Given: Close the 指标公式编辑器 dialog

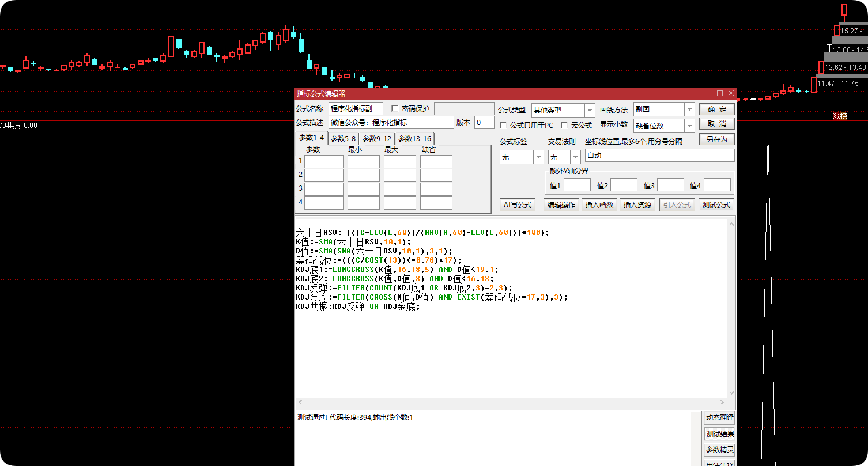Looking at the screenshot, I should (x=731, y=93).
